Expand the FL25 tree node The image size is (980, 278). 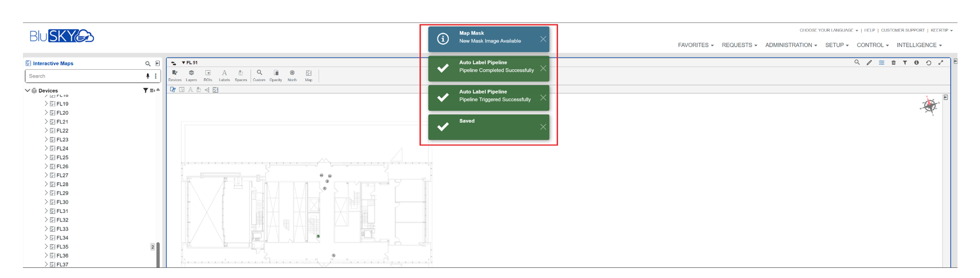point(46,158)
